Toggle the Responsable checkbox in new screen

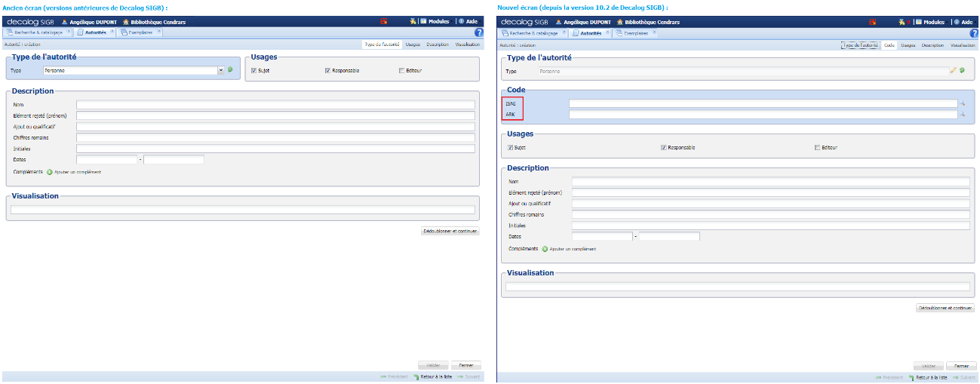(x=663, y=148)
